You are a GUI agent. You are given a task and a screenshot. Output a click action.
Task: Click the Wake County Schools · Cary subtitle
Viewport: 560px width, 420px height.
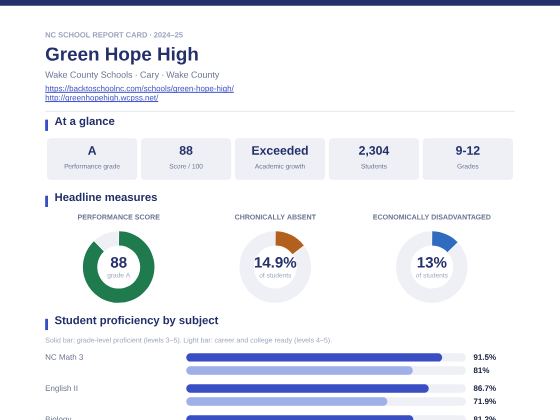[132, 75]
